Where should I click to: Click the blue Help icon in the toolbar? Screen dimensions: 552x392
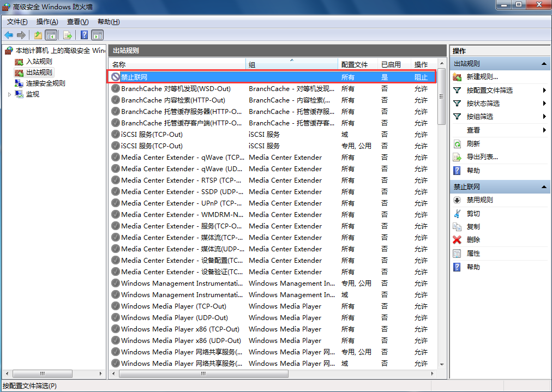click(x=85, y=35)
